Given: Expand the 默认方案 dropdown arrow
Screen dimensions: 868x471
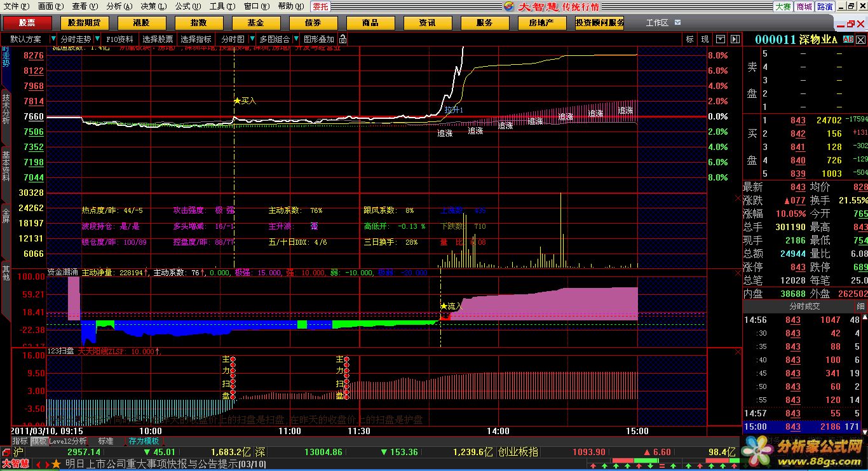Looking at the screenshot, I should [x=53, y=39].
